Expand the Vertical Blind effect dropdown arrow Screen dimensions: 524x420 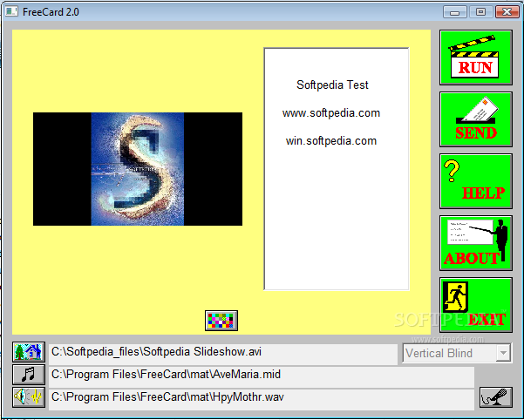(x=503, y=353)
